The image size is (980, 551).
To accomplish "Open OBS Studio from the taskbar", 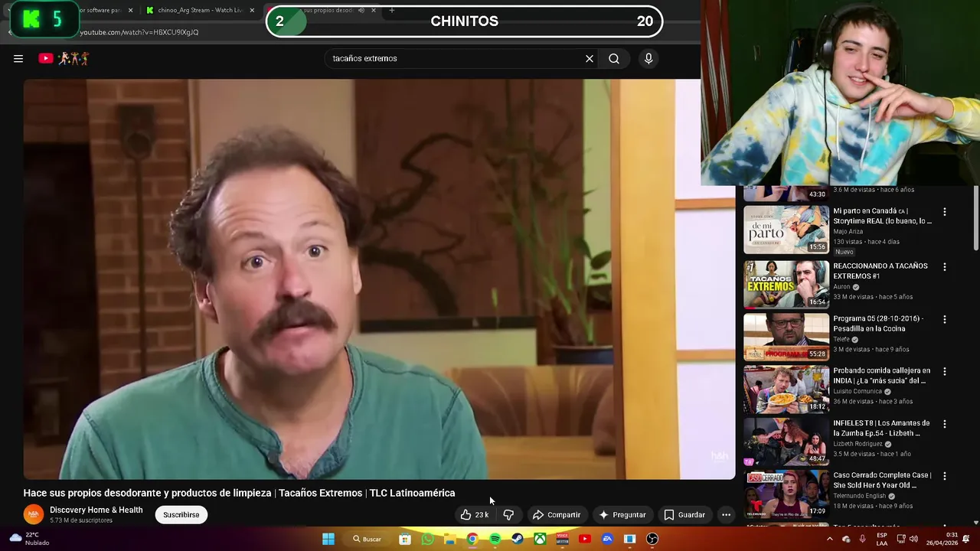I will (x=652, y=539).
